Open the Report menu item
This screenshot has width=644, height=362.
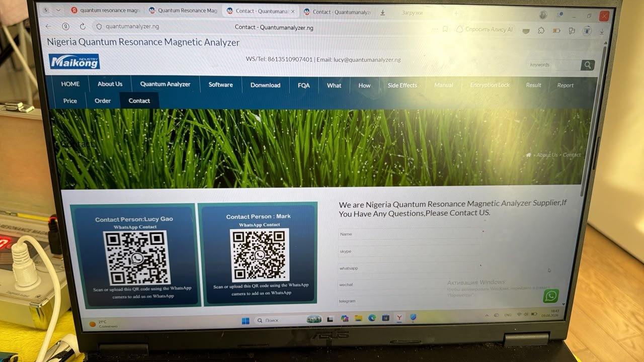pos(565,85)
